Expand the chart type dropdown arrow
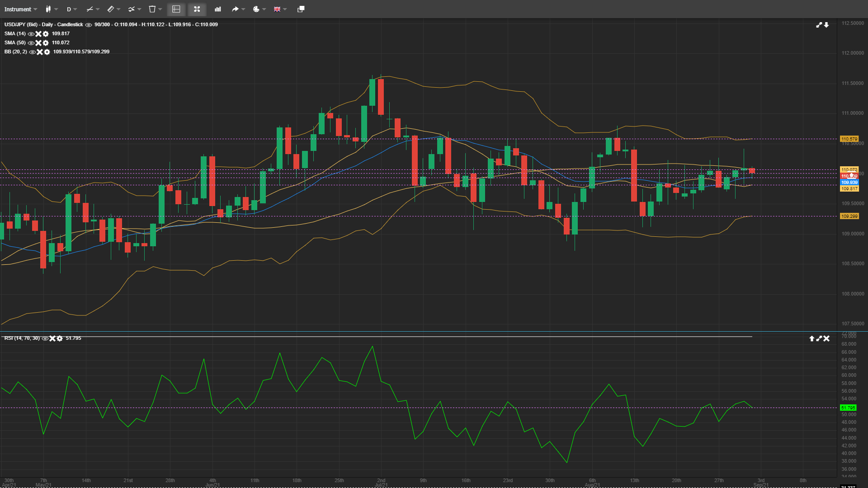 point(56,9)
